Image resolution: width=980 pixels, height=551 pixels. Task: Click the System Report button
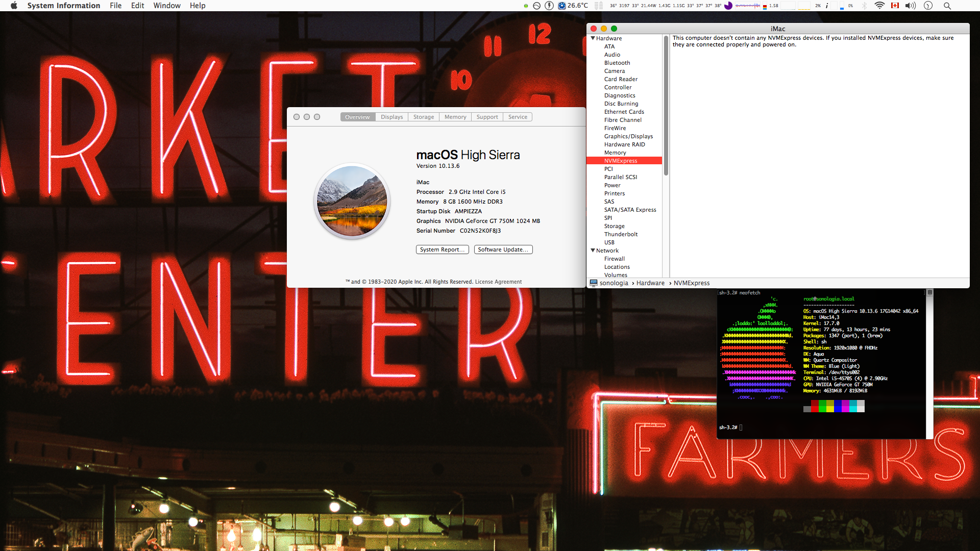tap(442, 249)
